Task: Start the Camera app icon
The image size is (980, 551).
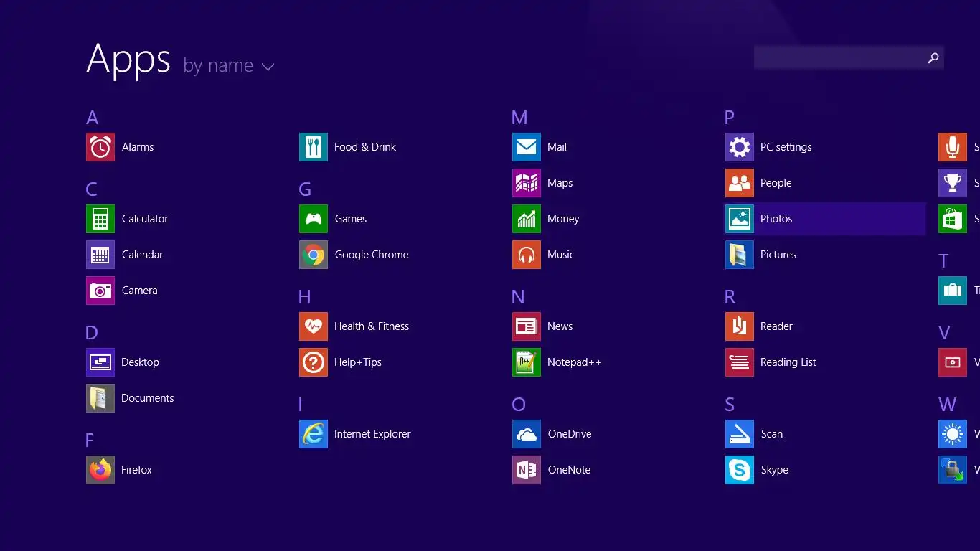Action: (100, 291)
